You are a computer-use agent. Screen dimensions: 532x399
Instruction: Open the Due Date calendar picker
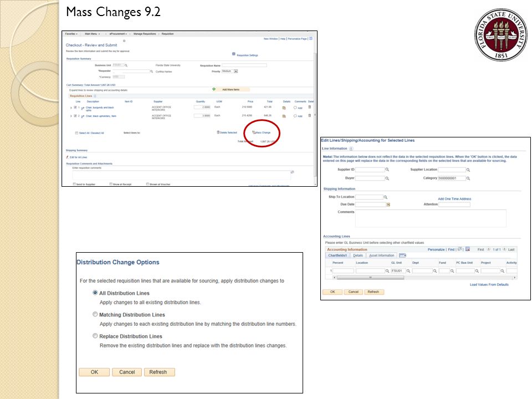388,204
